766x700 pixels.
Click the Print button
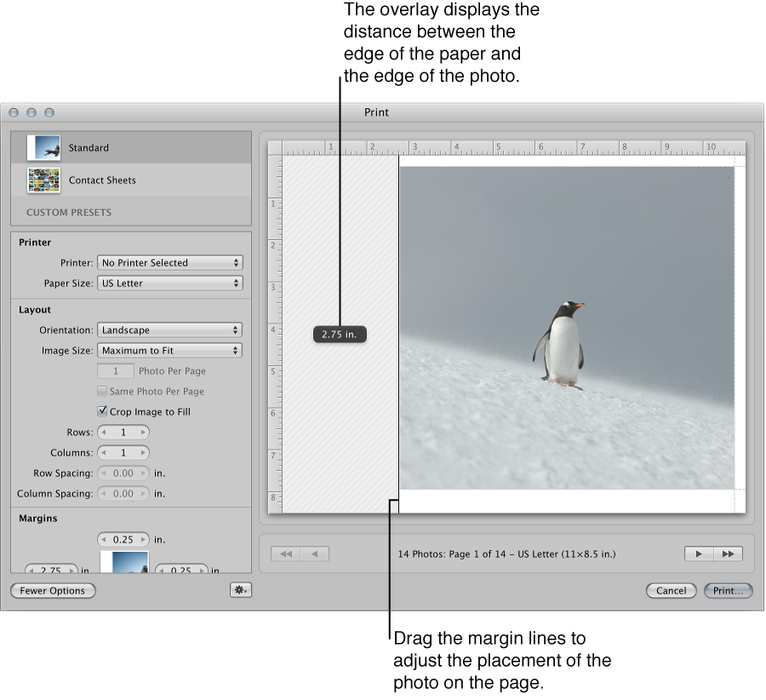728,590
